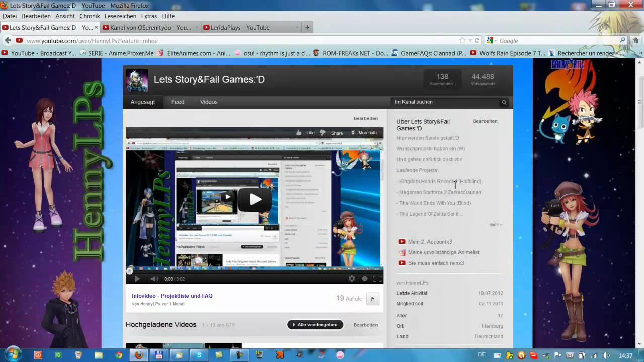Open the SERIE - Anime.Proxer.Me bookmark
Screen dimensions: 644x362
pos(117,53)
